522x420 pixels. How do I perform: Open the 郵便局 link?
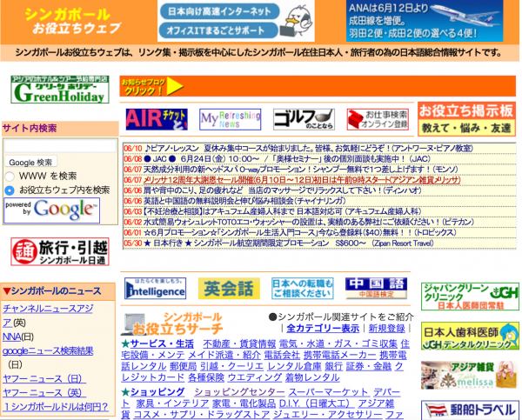click(x=183, y=366)
